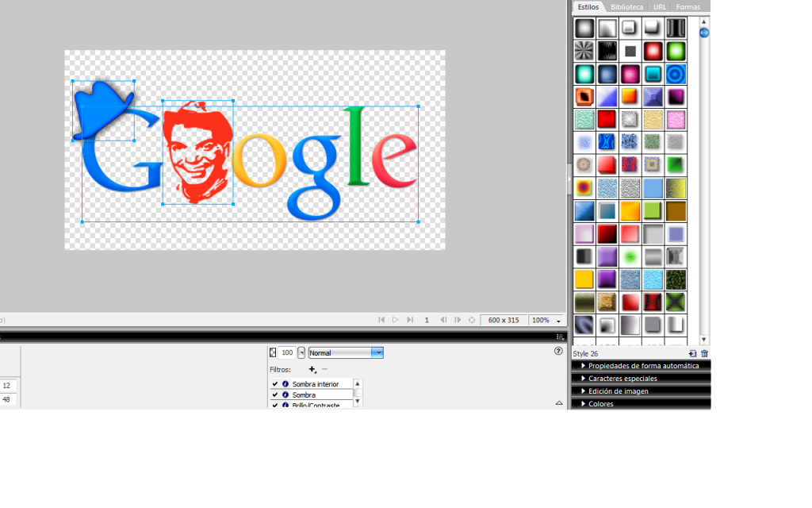Screen dimensions: 812x508
Task: Click the blue styles scrollbar thumb
Action: pos(704,33)
